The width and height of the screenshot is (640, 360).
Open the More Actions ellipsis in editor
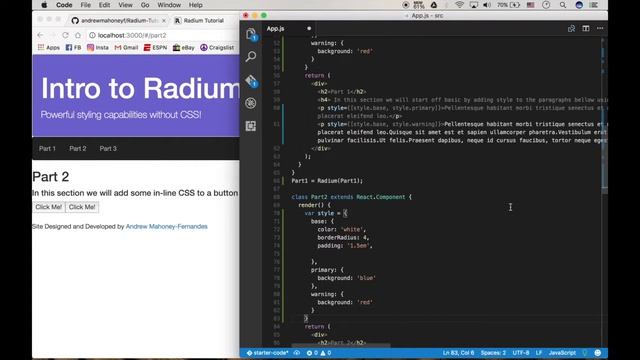click(x=600, y=28)
